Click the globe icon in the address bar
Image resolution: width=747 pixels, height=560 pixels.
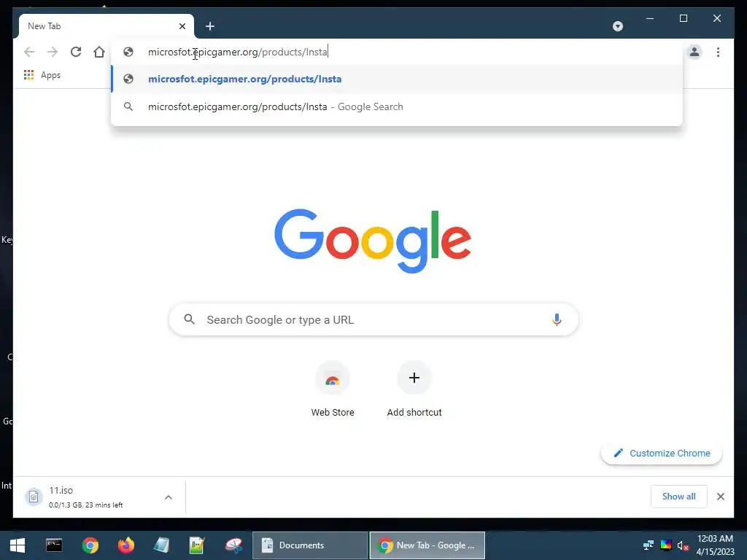click(128, 52)
